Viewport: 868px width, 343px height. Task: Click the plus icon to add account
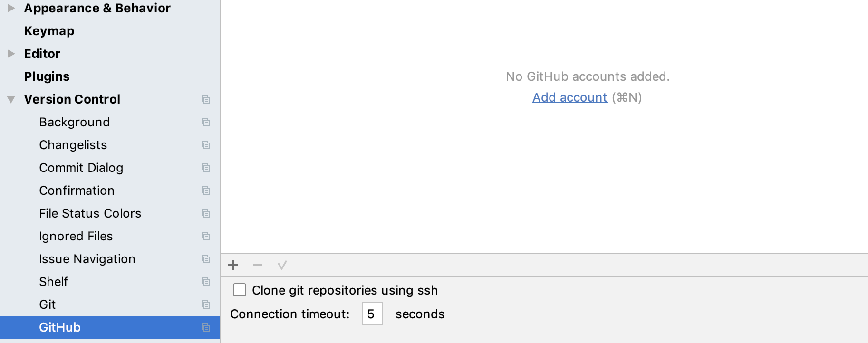[x=233, y=265]
